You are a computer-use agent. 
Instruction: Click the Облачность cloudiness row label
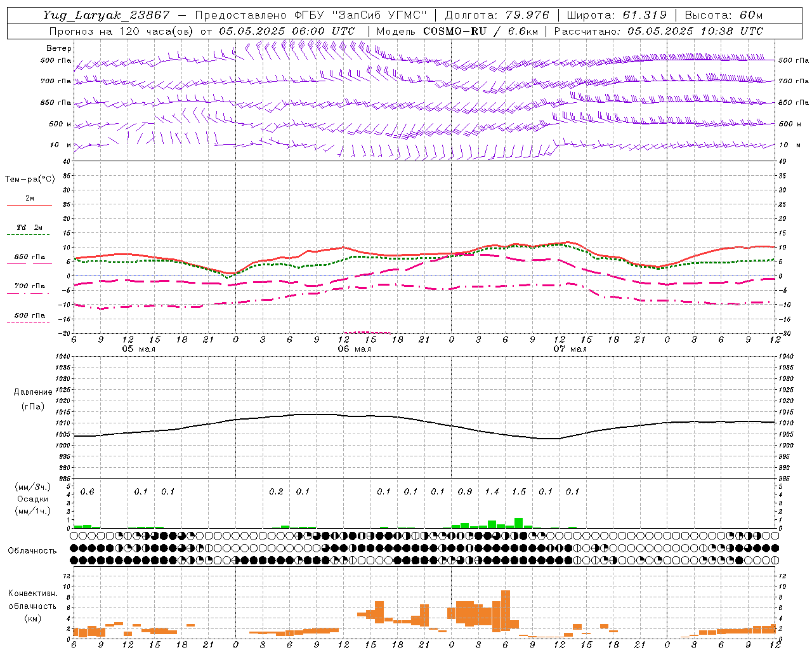[32, 550]
